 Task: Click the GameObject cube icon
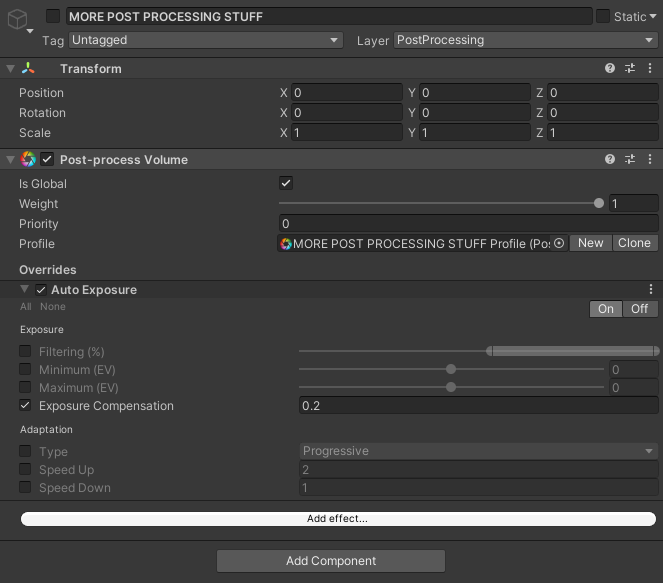(x=17, y=19)
